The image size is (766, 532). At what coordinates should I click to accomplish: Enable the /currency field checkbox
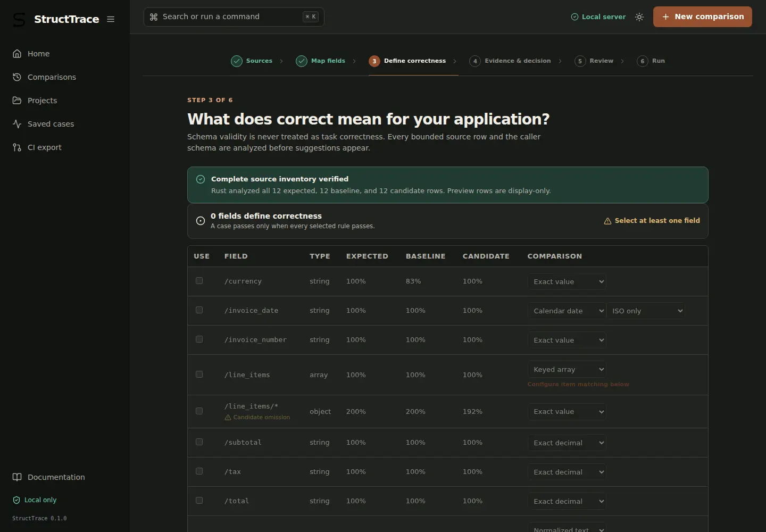[199, 281]
